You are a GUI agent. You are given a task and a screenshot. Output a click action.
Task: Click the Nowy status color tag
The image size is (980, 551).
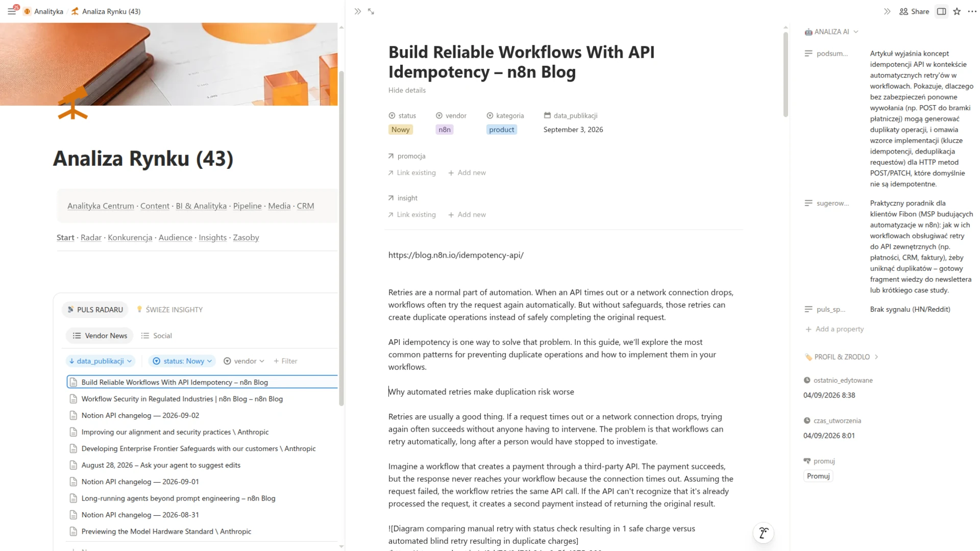pos(401,130)
